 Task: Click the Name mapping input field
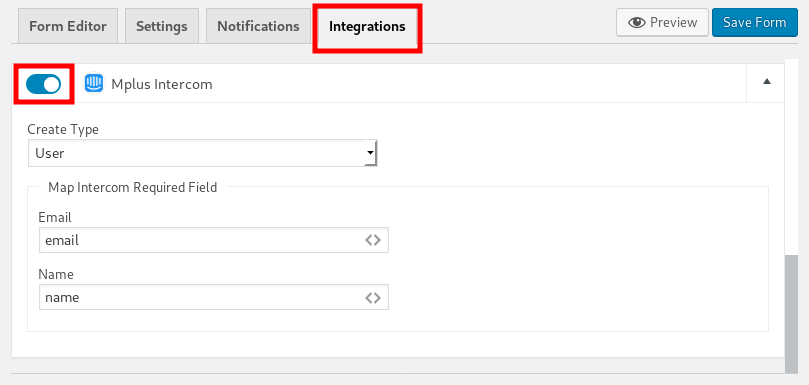(214, 297)
